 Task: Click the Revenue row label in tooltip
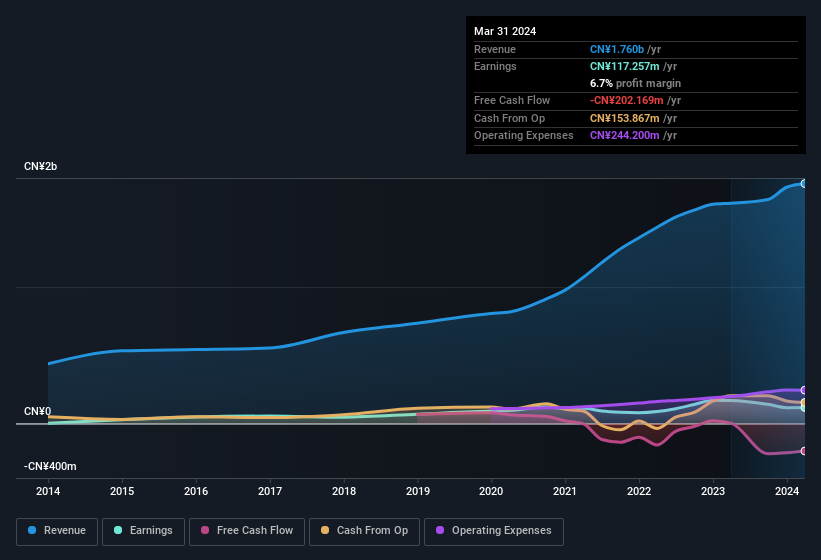[x=495, y=49]
